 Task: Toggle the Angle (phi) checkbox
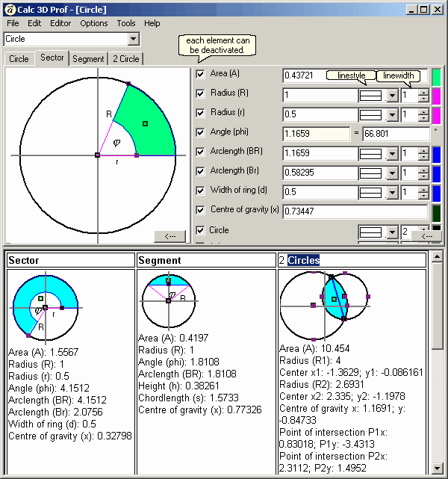point(200,132)
